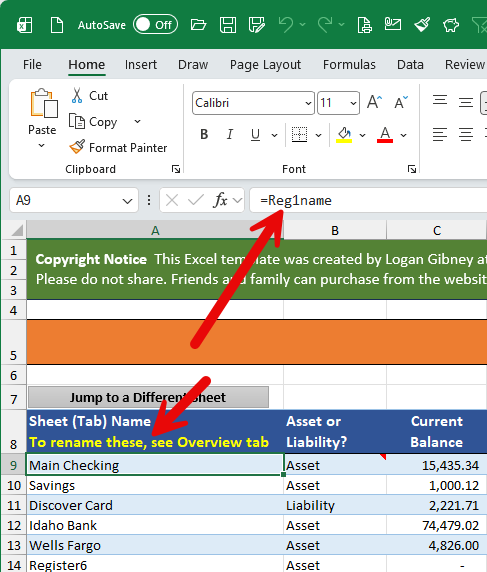Viewport: 487px width, 572px height.
Task: Center text horizontally
Action: click(466, 135)
